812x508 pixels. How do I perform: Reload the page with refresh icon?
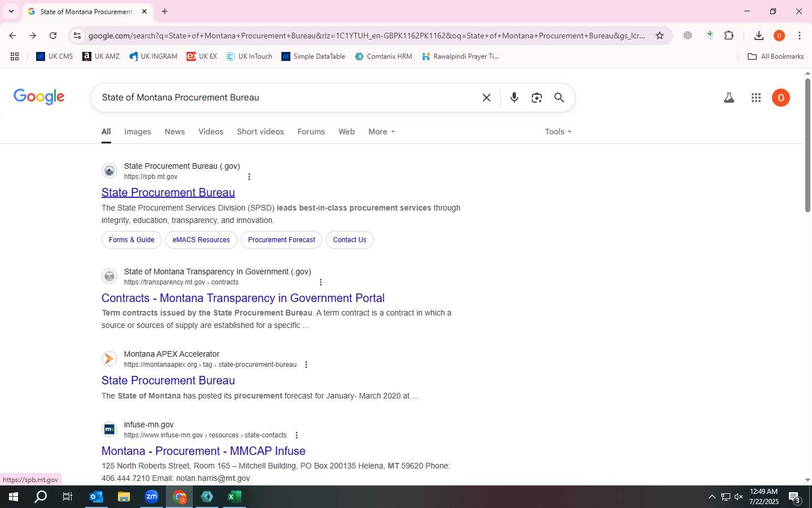click(53, 36)
